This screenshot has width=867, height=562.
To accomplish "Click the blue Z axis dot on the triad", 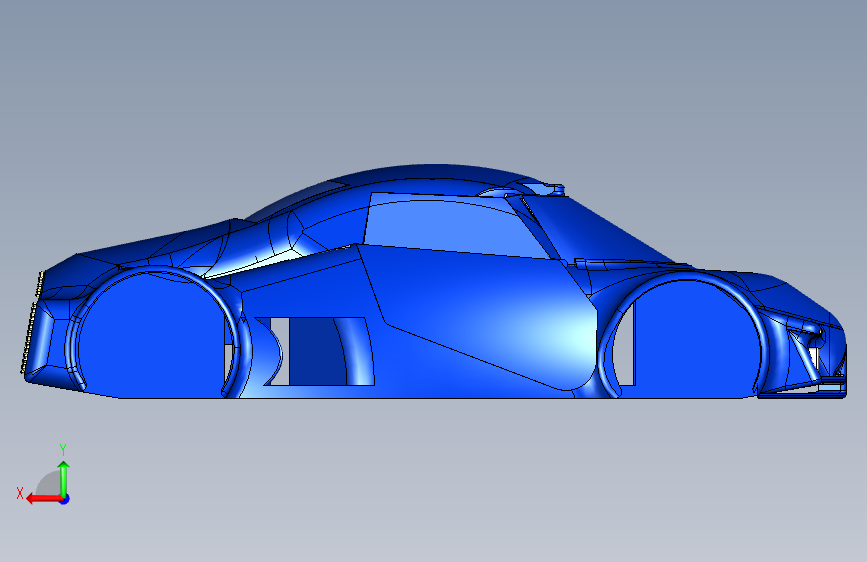I will click(x=65, y=499).
